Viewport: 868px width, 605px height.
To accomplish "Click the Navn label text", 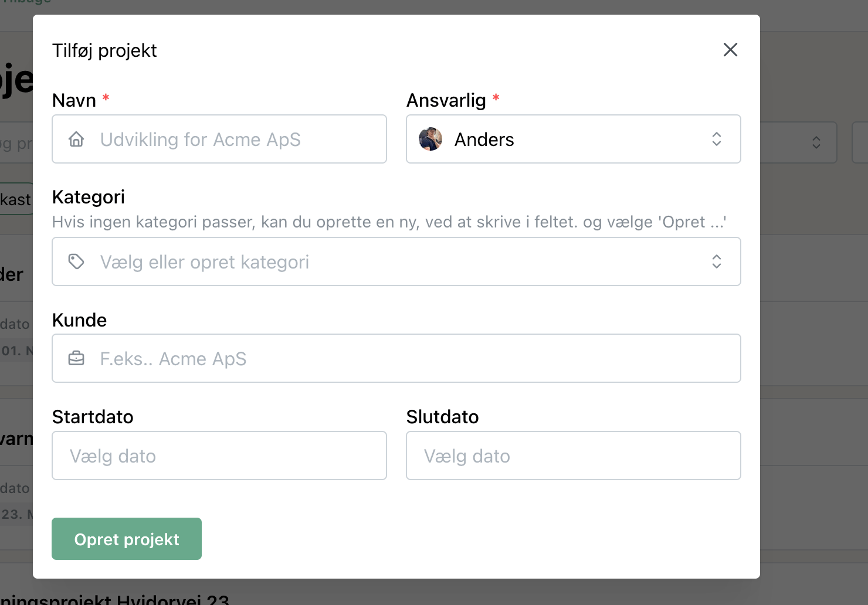I will tap(74, 100).
